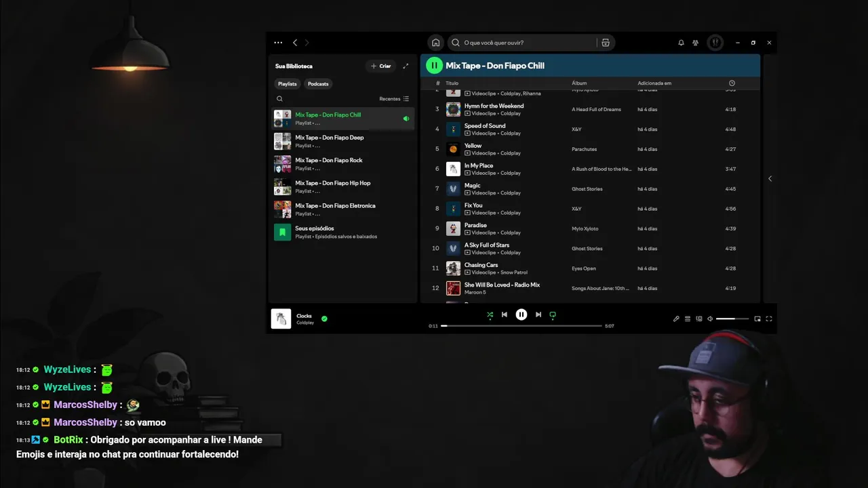Click the Mylo Xyloto album on Paradise row
Screen dimensions: 868x488
pyautogui.click(x=585, y=229)
